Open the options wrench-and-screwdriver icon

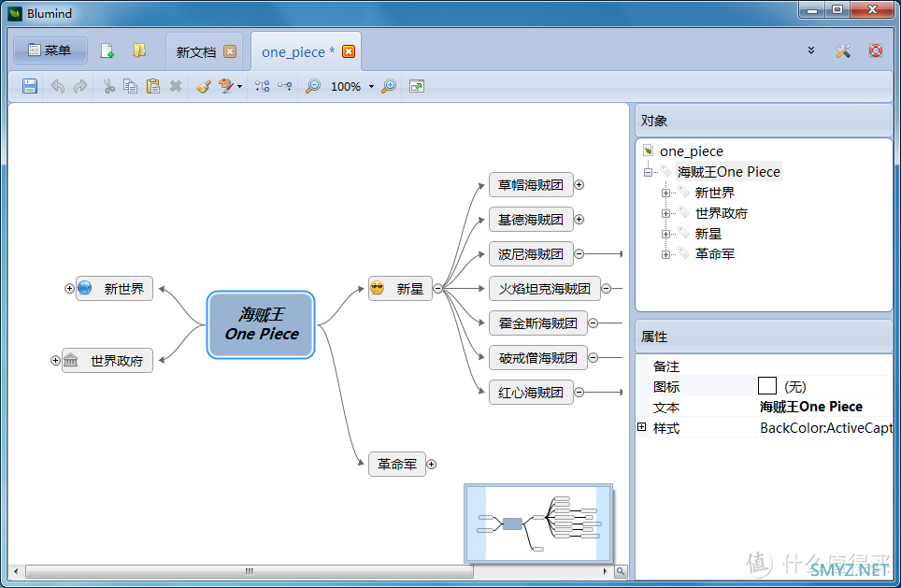pos(843,51)
